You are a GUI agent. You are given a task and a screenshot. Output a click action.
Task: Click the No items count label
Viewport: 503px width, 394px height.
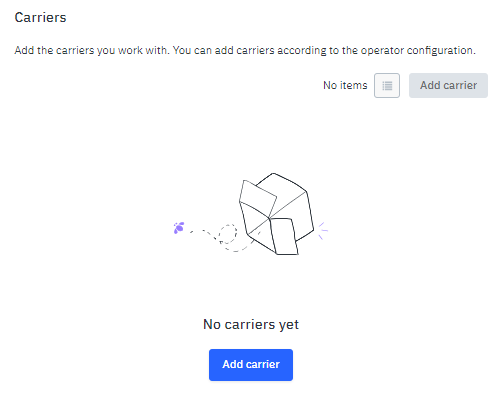345,85
